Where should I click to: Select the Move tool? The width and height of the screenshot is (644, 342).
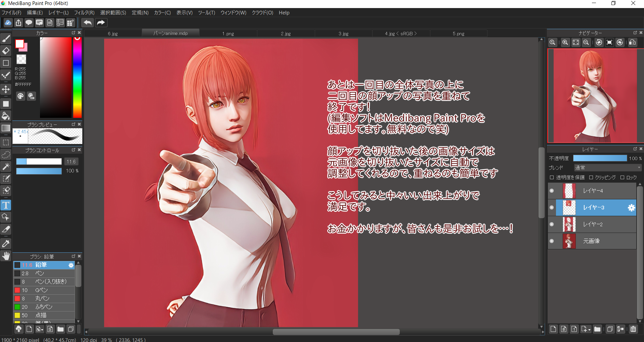[6, 89]
